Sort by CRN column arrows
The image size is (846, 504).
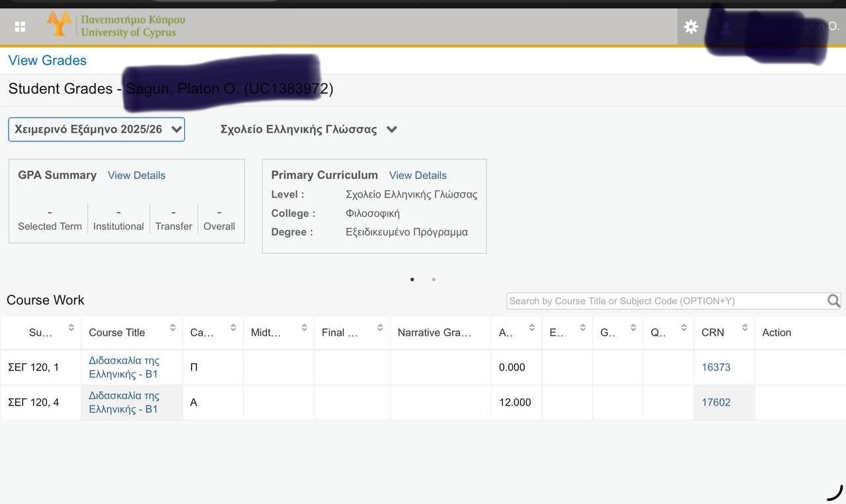coord(744,328)
